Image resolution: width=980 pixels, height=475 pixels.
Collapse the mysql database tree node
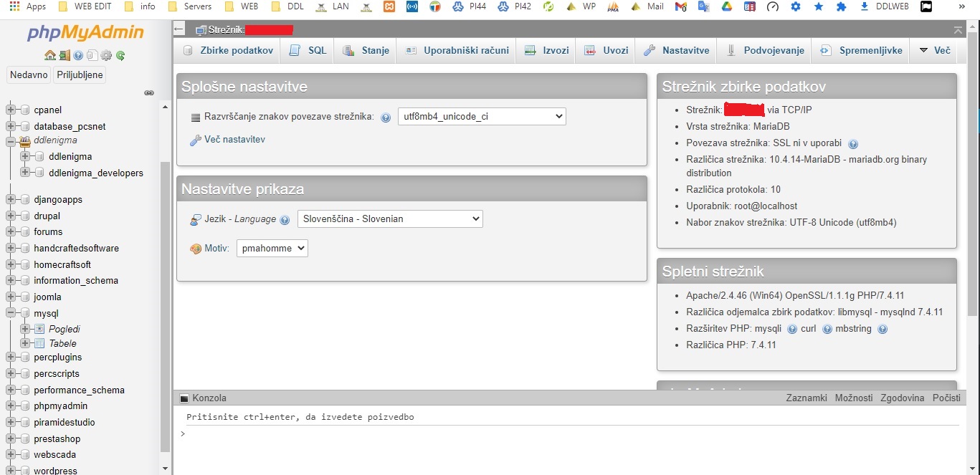coord(11,313)
